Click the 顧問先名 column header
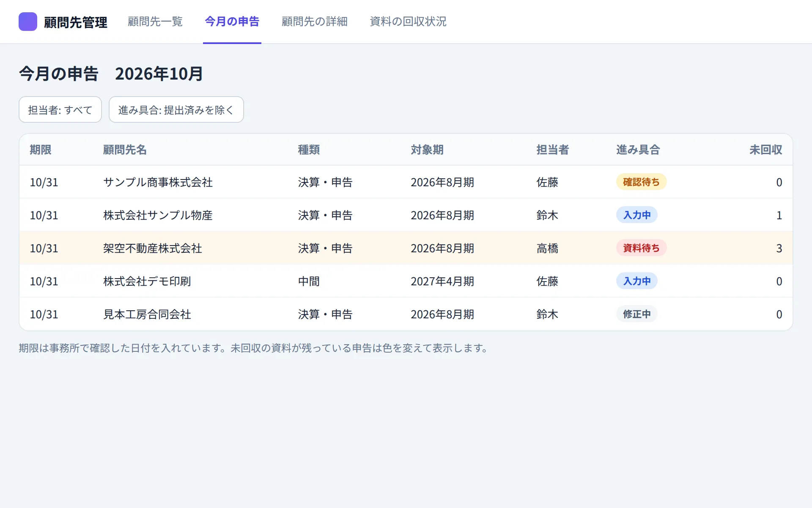 point(125,150)
